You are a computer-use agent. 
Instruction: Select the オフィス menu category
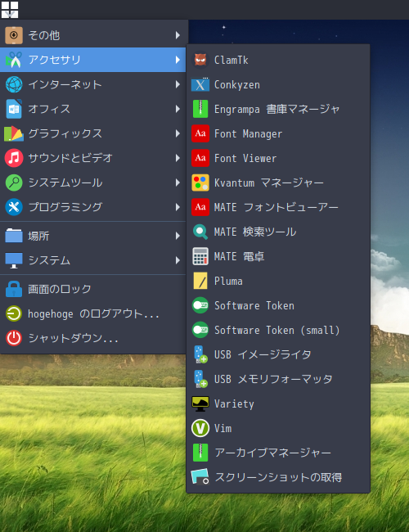93,109
